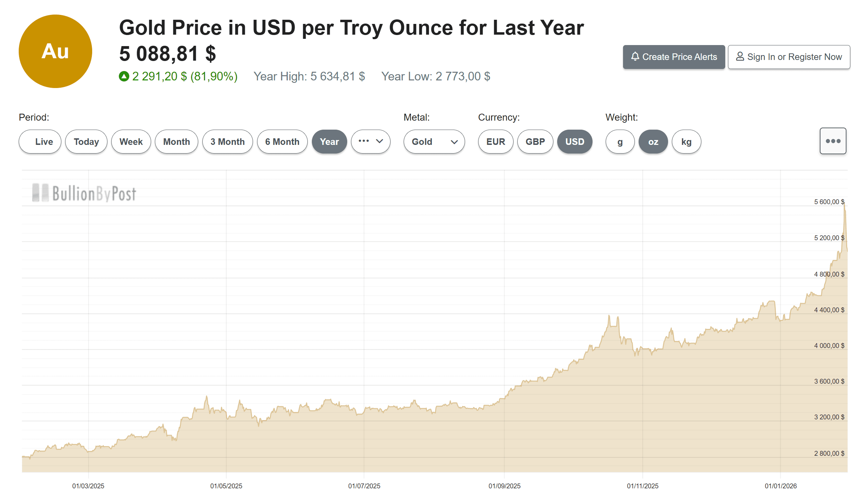Switch currency to GBP
Viewport: 868px width, 497px height.
tap(535, 142)
